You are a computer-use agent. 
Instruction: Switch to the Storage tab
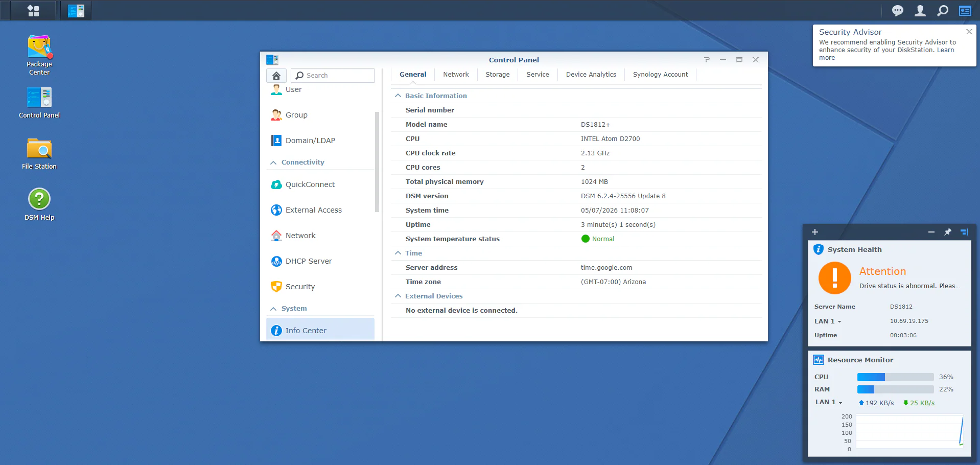pyautogui.click(x=498, y=75)
